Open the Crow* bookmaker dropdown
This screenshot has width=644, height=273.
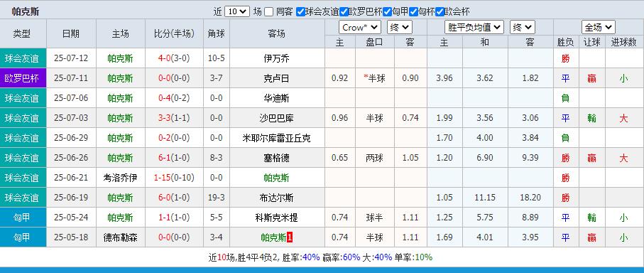click(360, 28)
